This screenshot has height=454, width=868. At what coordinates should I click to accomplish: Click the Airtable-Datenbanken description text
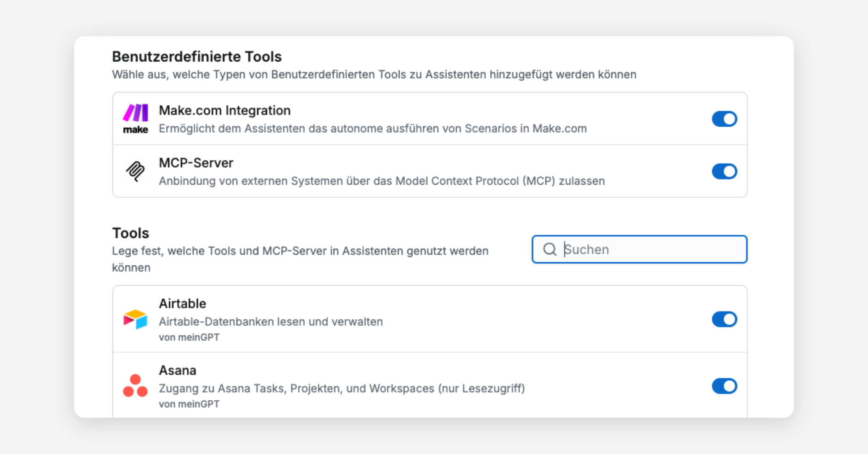pyautogui.click(x=271, y=321)
